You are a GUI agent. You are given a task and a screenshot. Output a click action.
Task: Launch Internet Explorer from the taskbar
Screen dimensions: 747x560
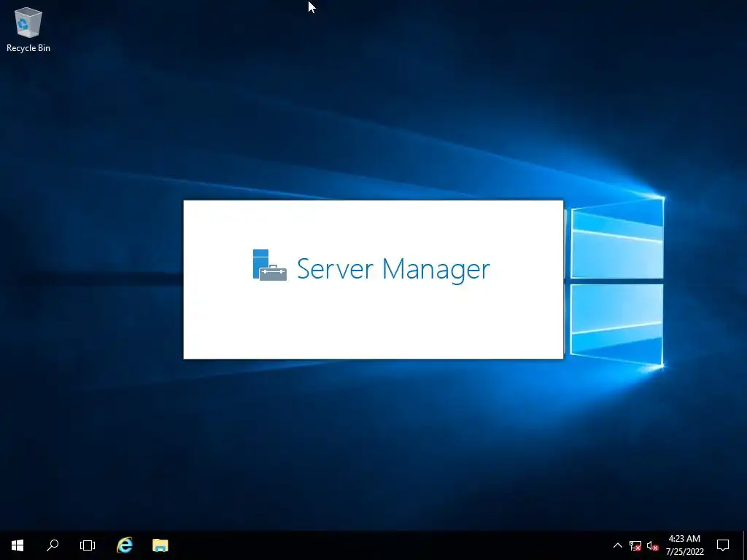[125, 545]
